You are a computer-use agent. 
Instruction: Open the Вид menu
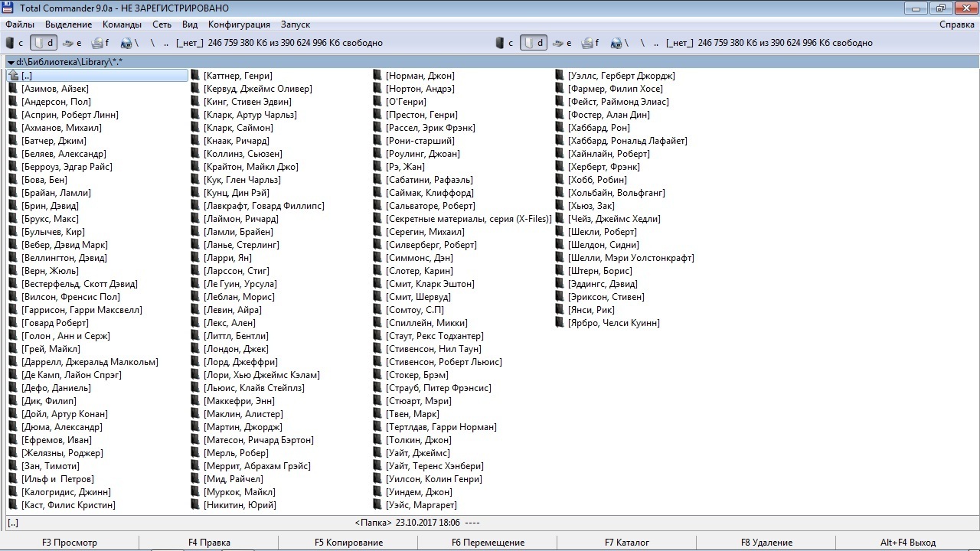point(190,24)
